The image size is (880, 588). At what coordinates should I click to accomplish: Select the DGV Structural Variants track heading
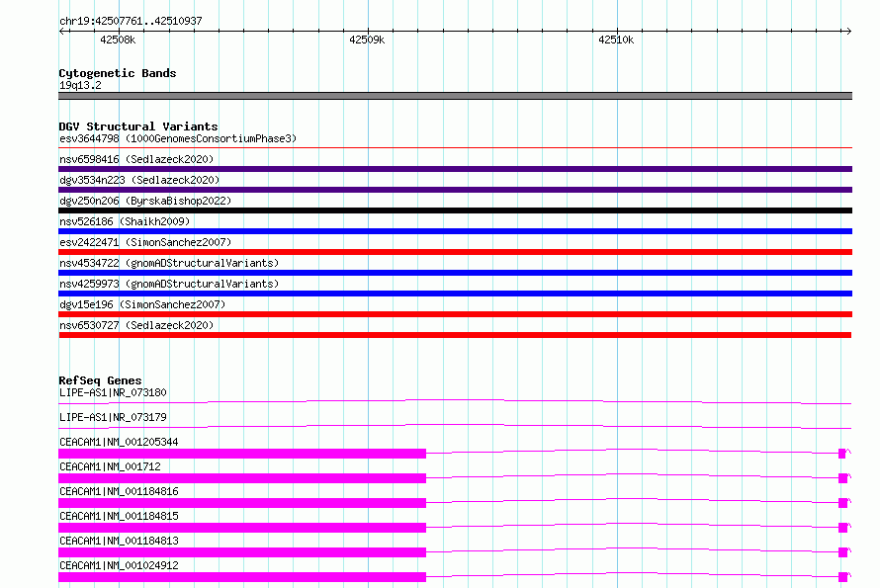coord(138,126)
